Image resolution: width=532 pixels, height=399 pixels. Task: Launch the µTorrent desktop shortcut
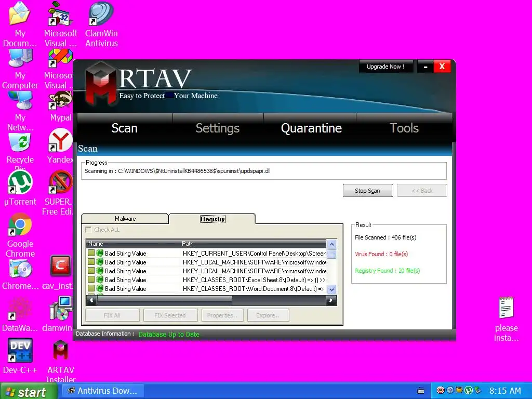pos(20,188)
